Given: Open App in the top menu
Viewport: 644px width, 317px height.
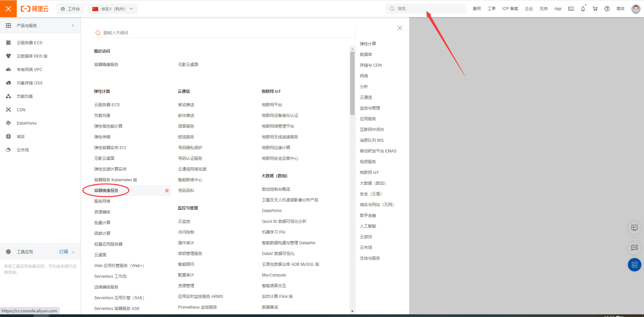Looking at the screenshot, I should [x=558, y=9].
